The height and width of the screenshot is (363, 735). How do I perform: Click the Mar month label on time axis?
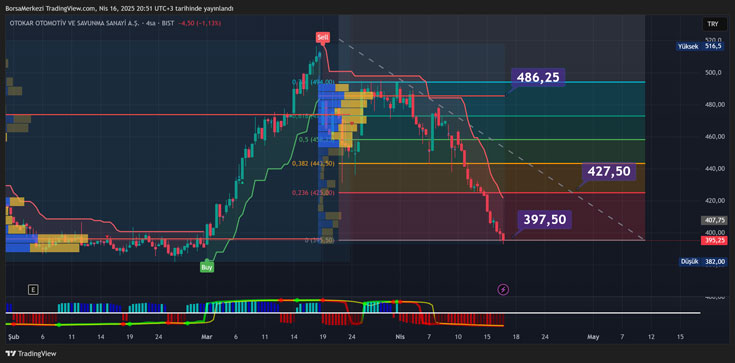207,337
